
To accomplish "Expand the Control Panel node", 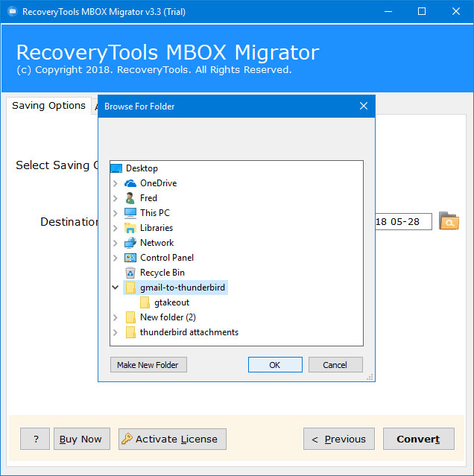I will 116,258.
